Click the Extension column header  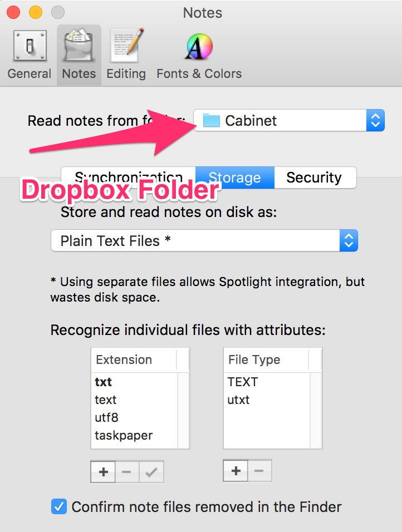(x=134, y=359)
